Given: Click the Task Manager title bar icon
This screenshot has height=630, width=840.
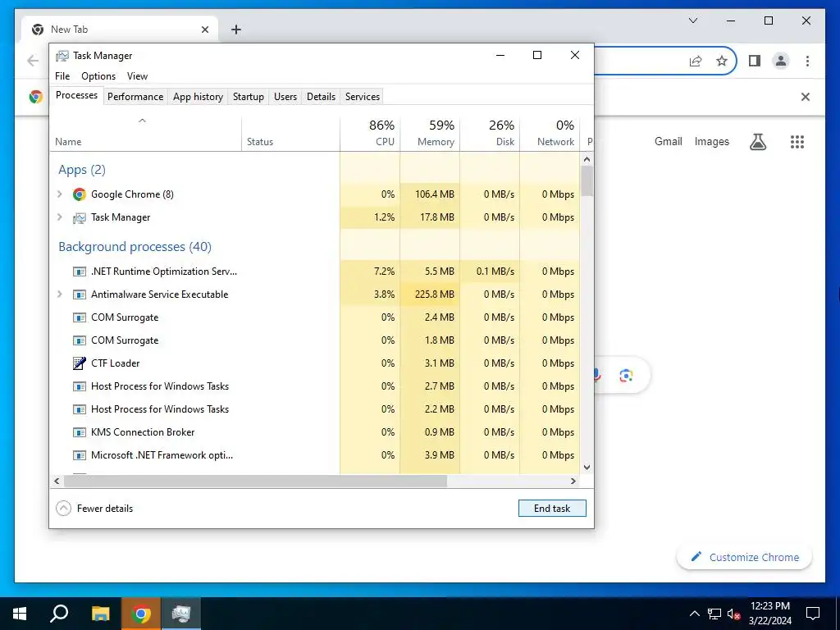Looking at the screenshot, I should [62, 56].
